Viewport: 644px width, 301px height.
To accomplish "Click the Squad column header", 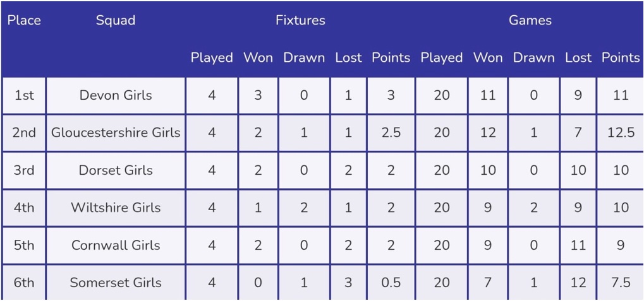I will (116, 20).
